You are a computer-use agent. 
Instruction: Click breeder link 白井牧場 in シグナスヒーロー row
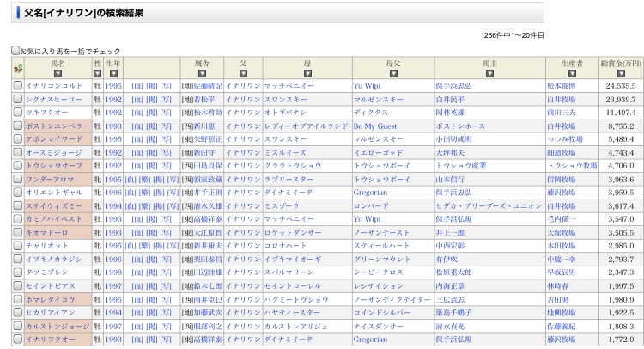tap(562, 100)
